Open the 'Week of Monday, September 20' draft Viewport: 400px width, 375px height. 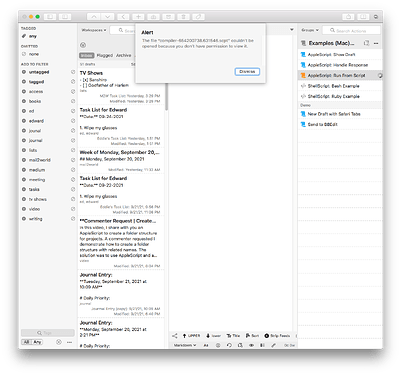tap(121, 161)
